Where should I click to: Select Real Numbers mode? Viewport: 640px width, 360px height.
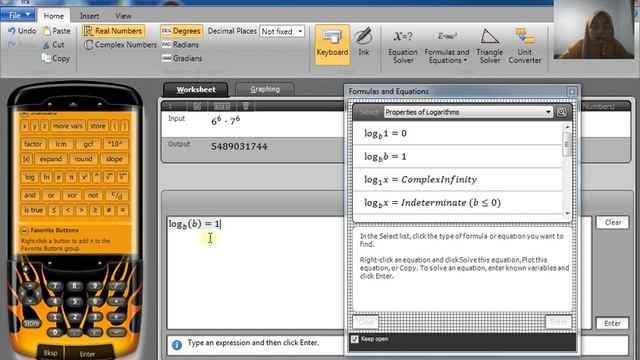[113, 31]
